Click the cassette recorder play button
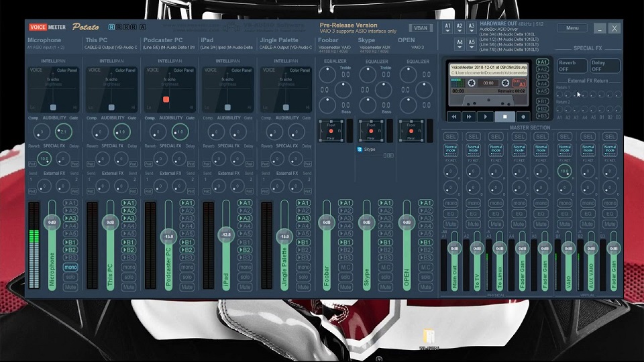 [485, 117]
